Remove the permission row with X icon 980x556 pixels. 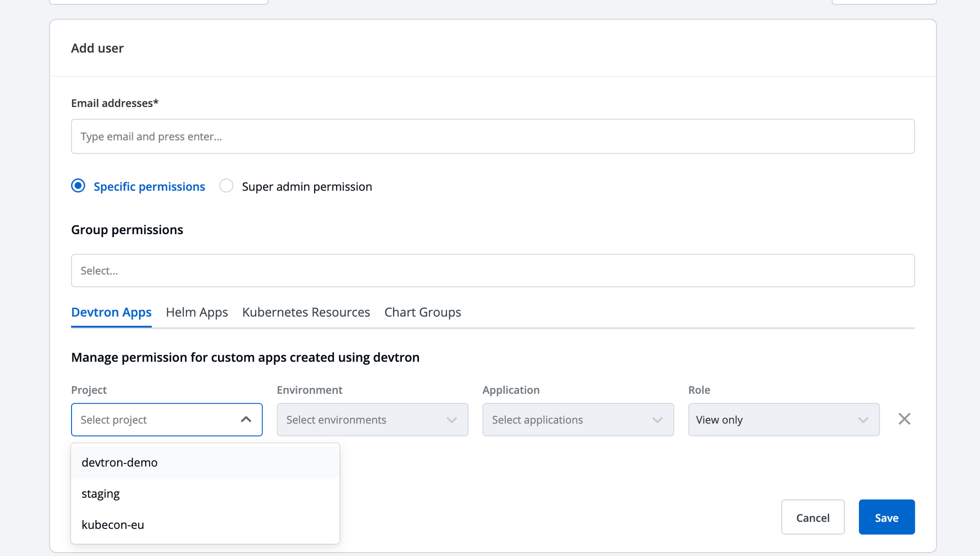coord(904,419)
